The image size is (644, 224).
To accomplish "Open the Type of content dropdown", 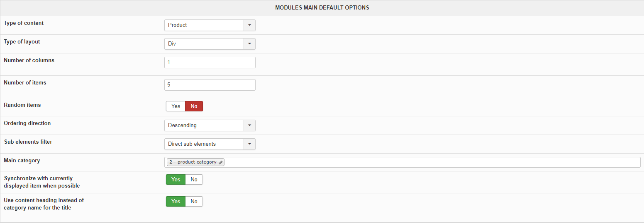I will (x=210, y=25).
